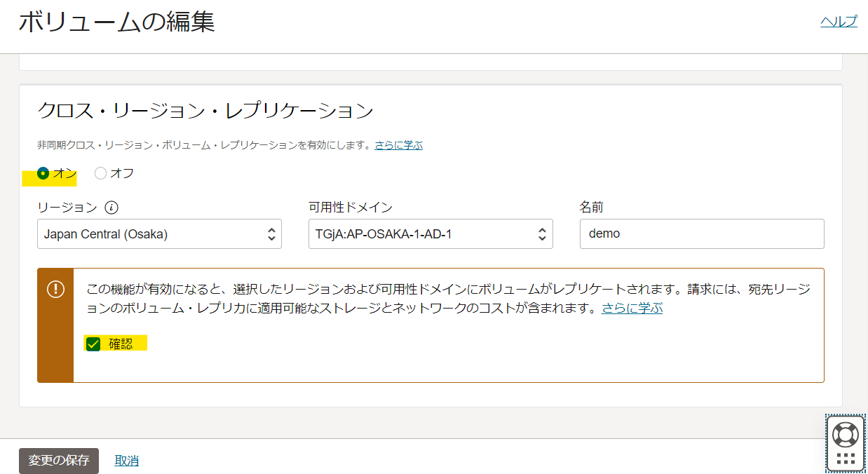Image resolution: width=868 pixels, height=474 pixels.
Task: Open the Japan Central (Osaka) region dropdown
Action: 159,233
